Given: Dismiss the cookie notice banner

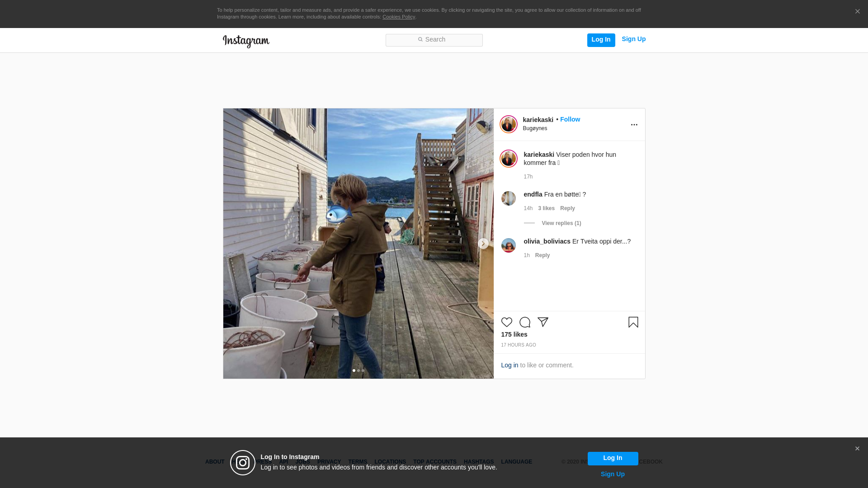Looking at the screenshot, I should 857,11.
